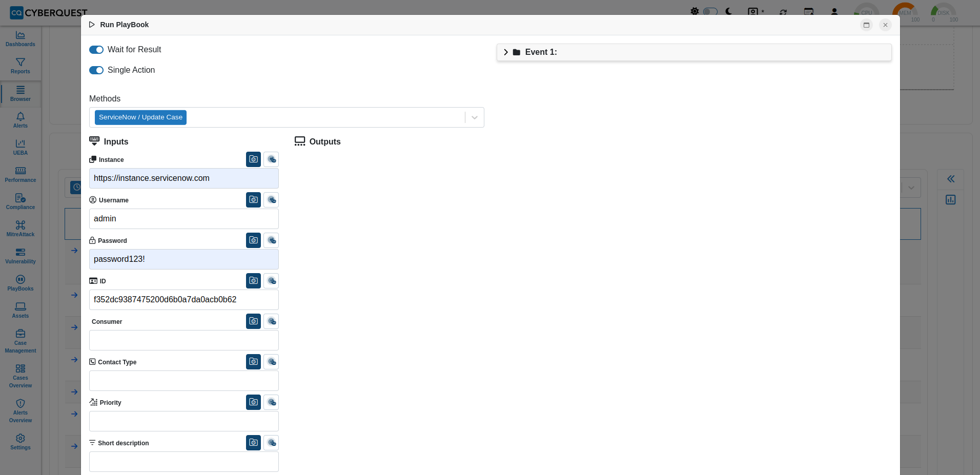Image resolution: width=980 pixels, height=475 pixels.
Task: Click the dark screenshot icon next to Short description
Action: point(253,443)
